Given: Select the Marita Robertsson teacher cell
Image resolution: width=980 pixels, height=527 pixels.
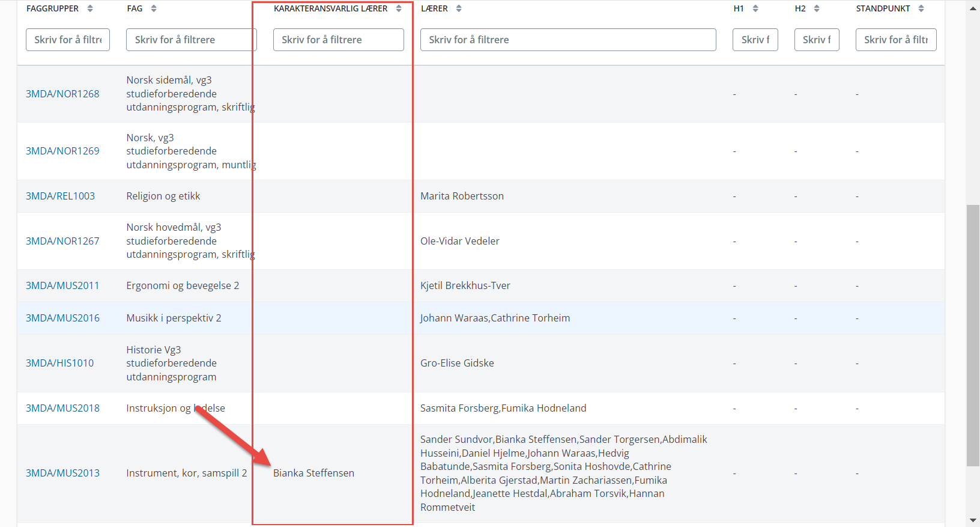Looking at the screenshot, I should coord(462,196).
